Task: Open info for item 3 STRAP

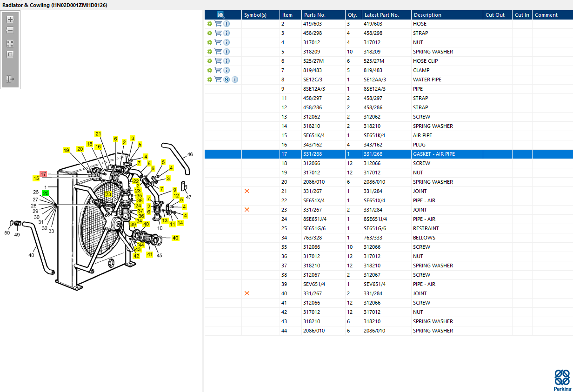Action: point(227,33)
